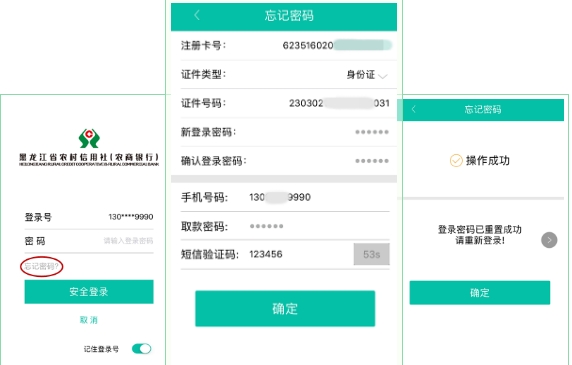Click the large 确定 button in middle form
This screenshot has width=572, height=365.
285,308
